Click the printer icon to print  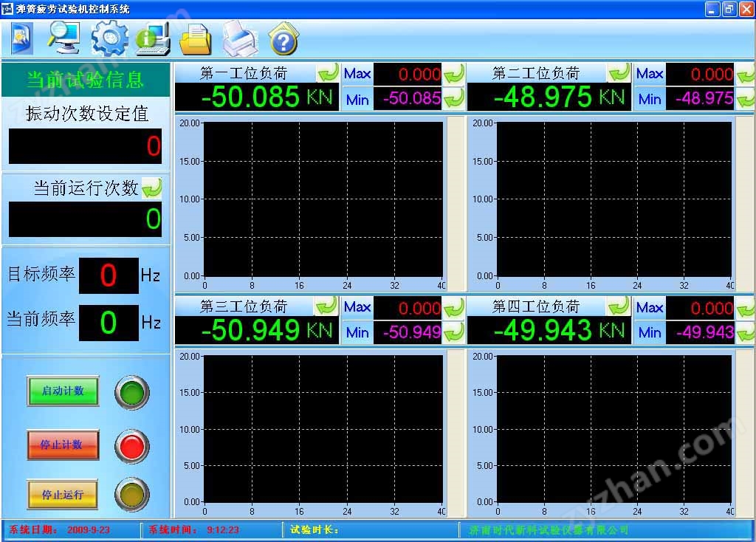[240, 38]
